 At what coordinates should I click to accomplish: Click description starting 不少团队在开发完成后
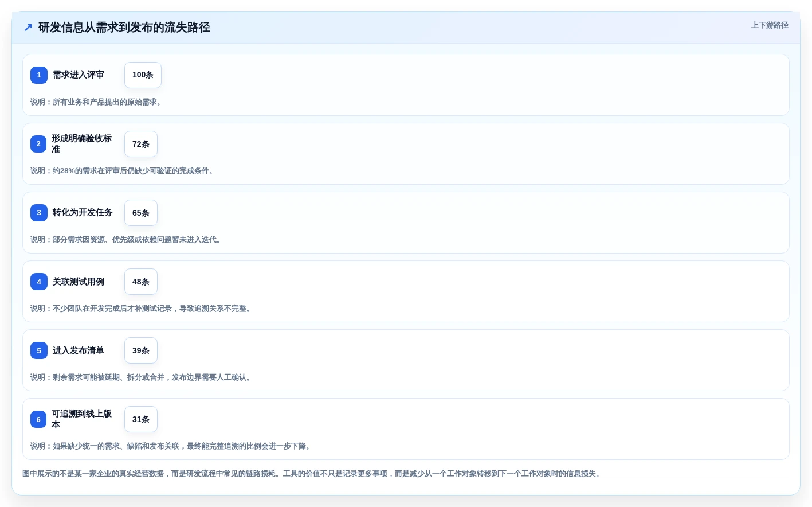coord(142,309)
